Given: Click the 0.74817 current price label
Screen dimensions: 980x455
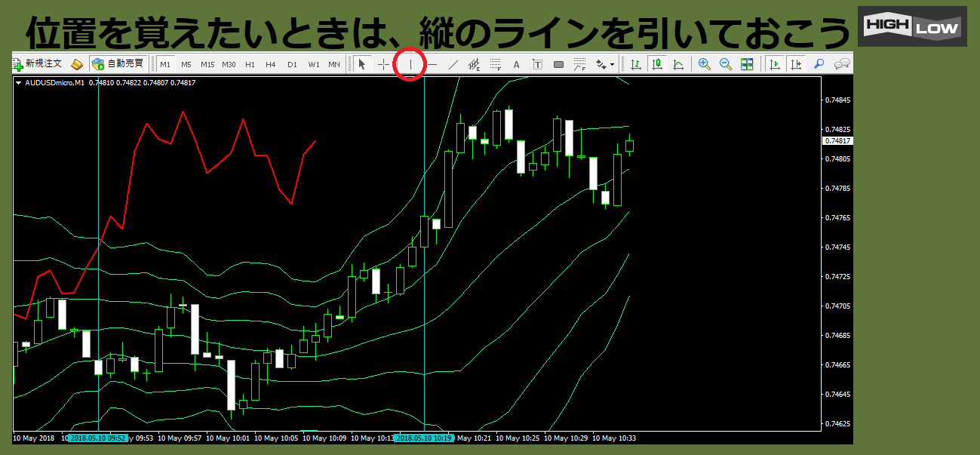Looking at the screenshot, I should 837,141.
